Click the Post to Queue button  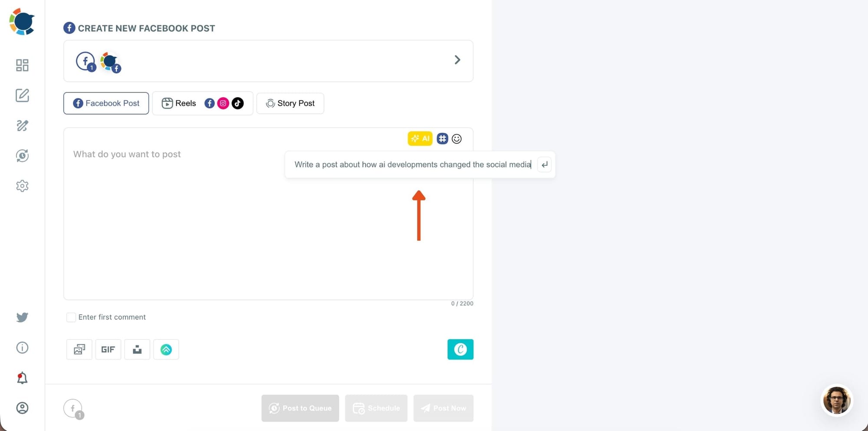coord(300,408)
